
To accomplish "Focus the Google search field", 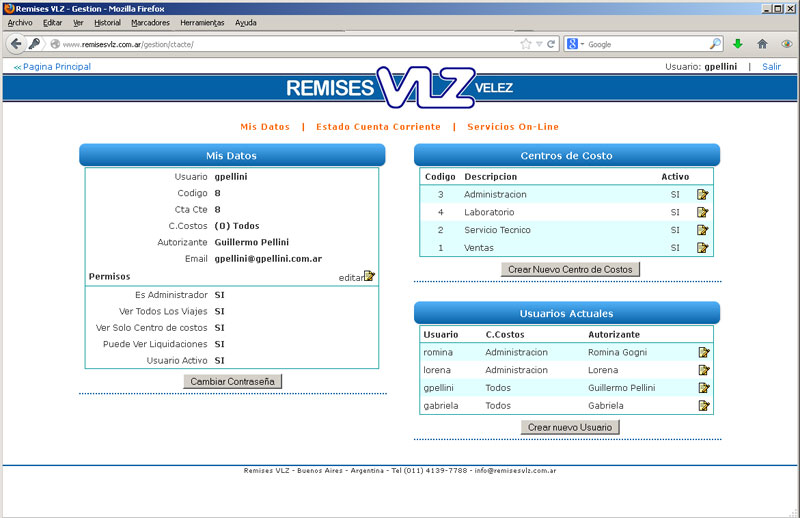I will [646, 44].
